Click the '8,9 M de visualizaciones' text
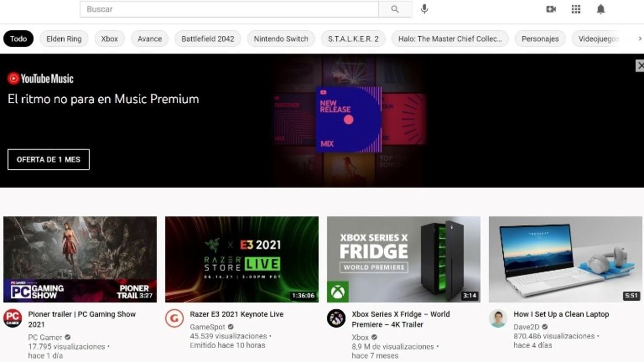Viewport: 644px width, 362px height. (393, 347)
